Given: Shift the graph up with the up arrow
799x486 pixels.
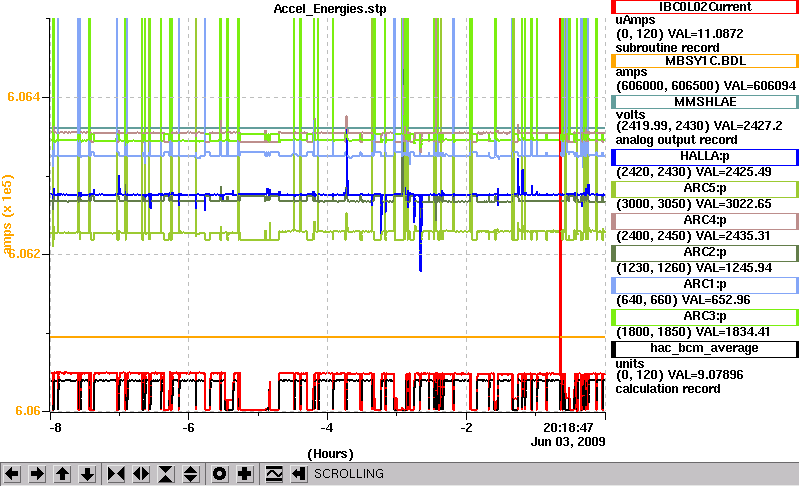Looking at the screenshot, I should pyautogui.click(x=62, y=474).
